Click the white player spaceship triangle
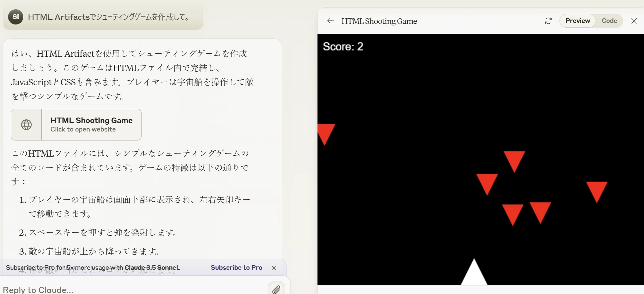 474,272
